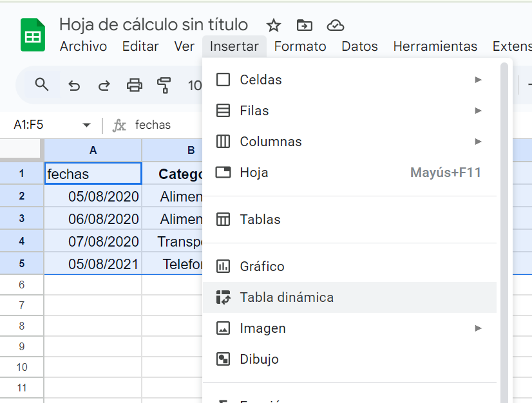Open the Formato menu
Viewport: 532px width, 403px height.
coord(300,46)
